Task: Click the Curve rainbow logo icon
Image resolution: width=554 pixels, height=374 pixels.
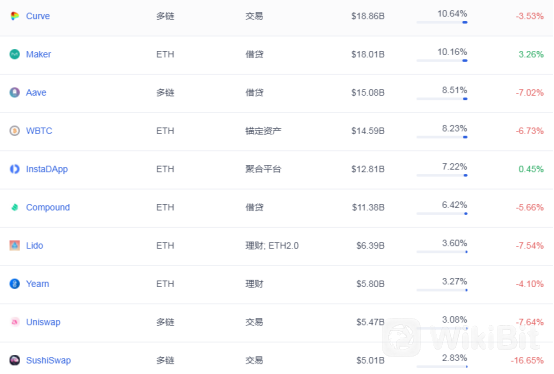Action: click(x=14, y=16)
